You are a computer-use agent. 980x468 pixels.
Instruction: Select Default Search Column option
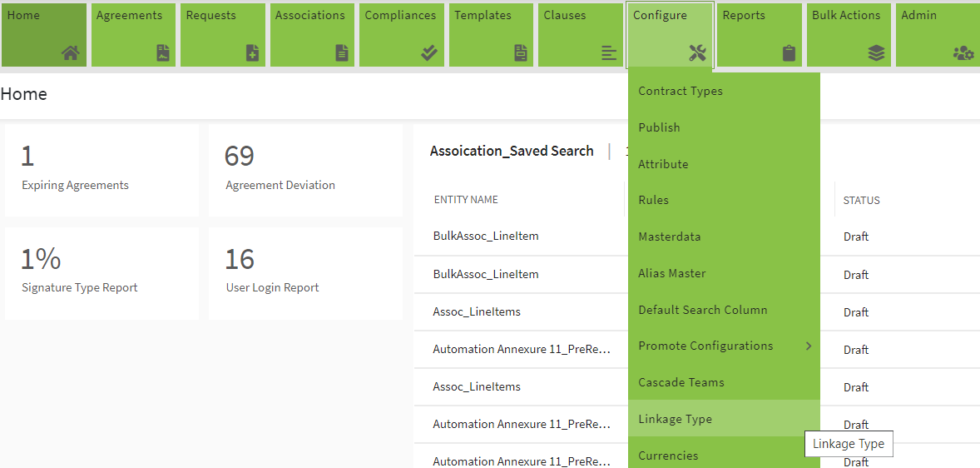(702, 310)
